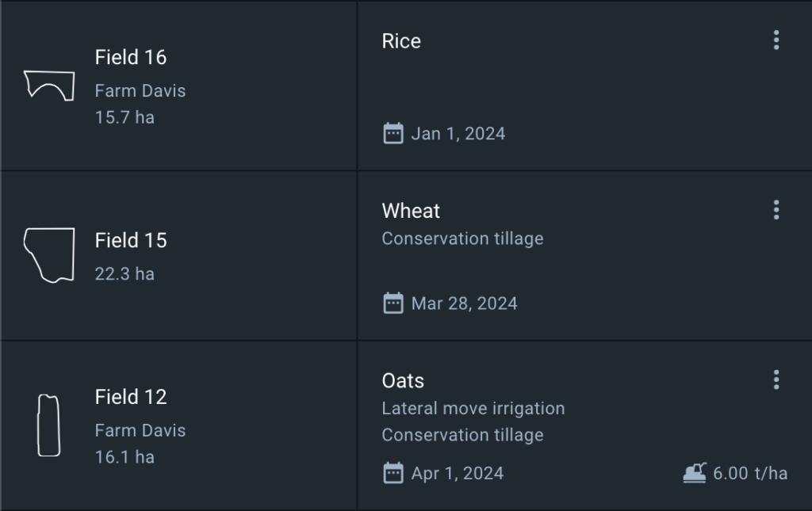This screenshot has height=511, width=812.
Task: Click the Field 12 boundary shape icon
Action: pos(49,425)
